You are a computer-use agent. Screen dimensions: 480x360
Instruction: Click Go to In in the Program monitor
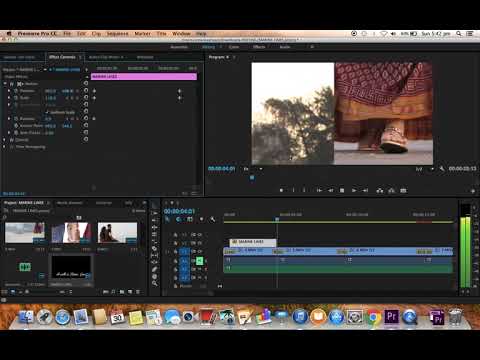click(x=319, y=190)
